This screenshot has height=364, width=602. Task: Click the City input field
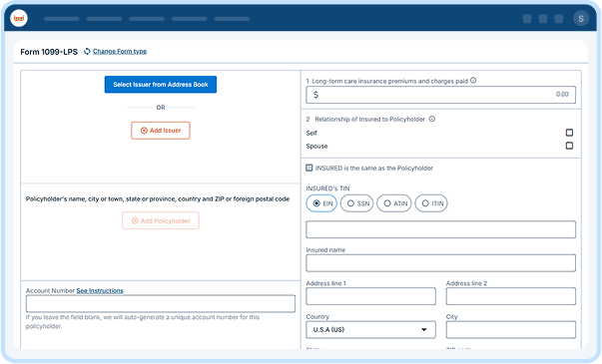pyautogui.click(x=511, y=330)
